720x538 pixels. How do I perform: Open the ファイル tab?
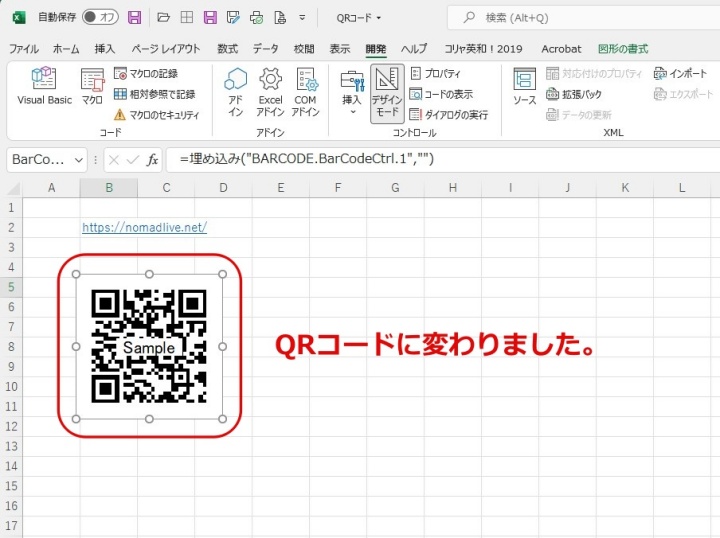24,49
